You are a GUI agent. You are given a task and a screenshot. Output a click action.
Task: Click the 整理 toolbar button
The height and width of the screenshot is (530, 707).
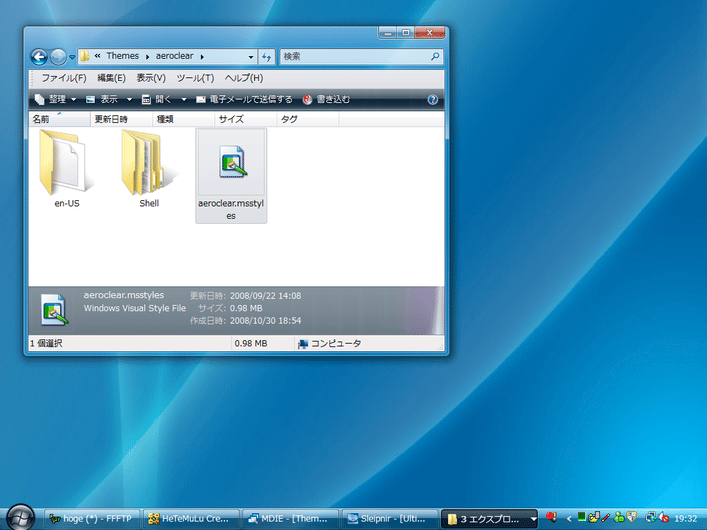[51, 99]
